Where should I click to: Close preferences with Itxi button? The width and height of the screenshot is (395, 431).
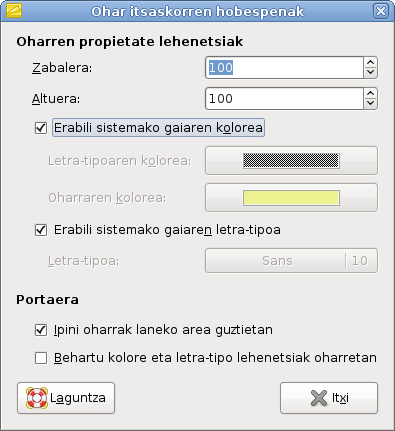tap(329, 398)
